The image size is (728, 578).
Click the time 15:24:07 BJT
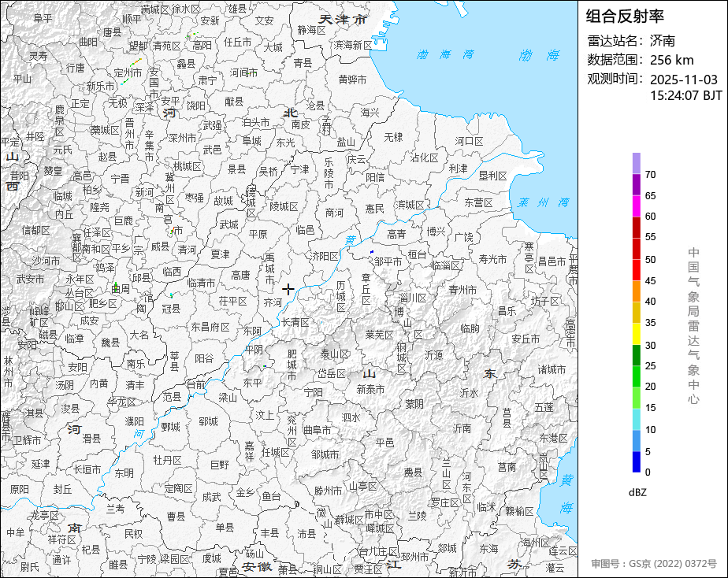(685, 95)
